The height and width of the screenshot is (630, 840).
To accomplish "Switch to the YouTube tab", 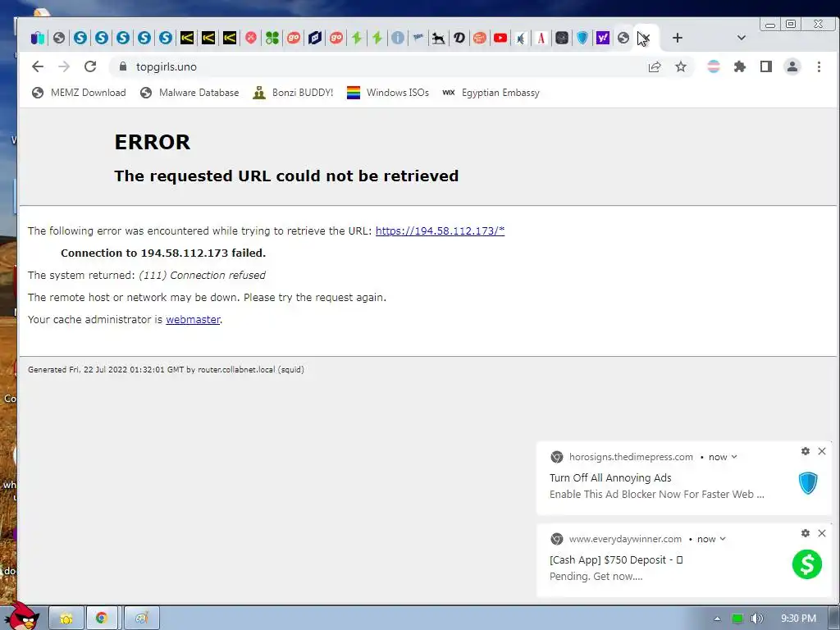I will 500,38.
